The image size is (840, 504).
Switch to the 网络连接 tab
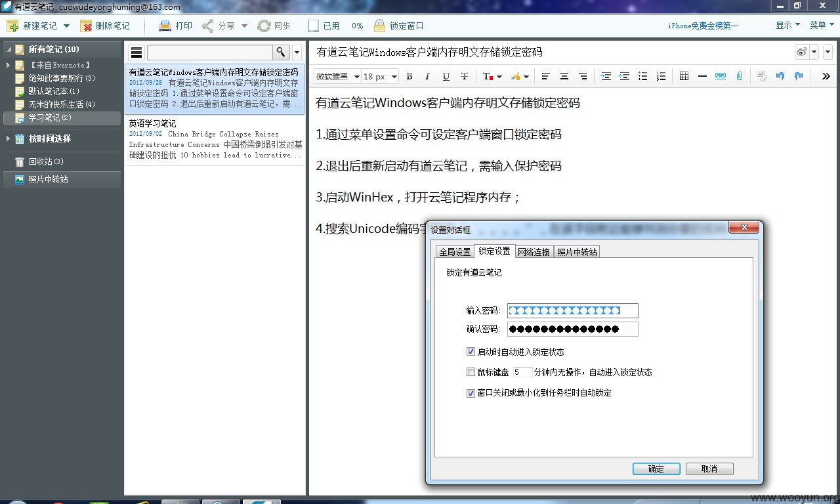534,252
